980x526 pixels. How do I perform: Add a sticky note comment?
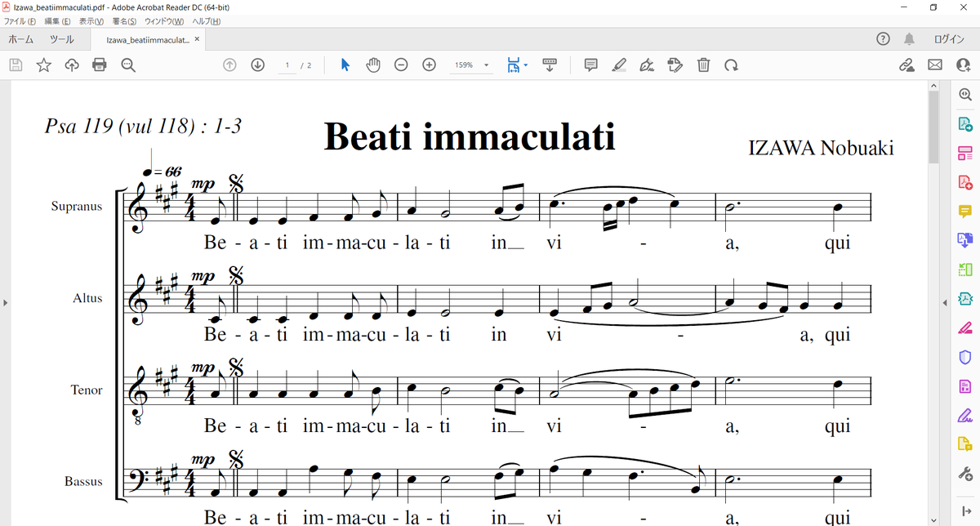coord(591,65)
